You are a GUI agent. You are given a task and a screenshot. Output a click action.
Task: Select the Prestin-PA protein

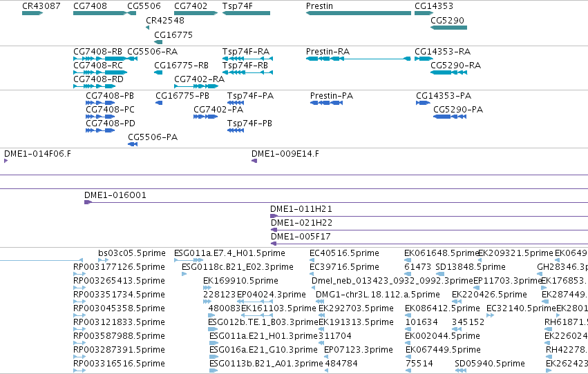(x=326, y=103)
